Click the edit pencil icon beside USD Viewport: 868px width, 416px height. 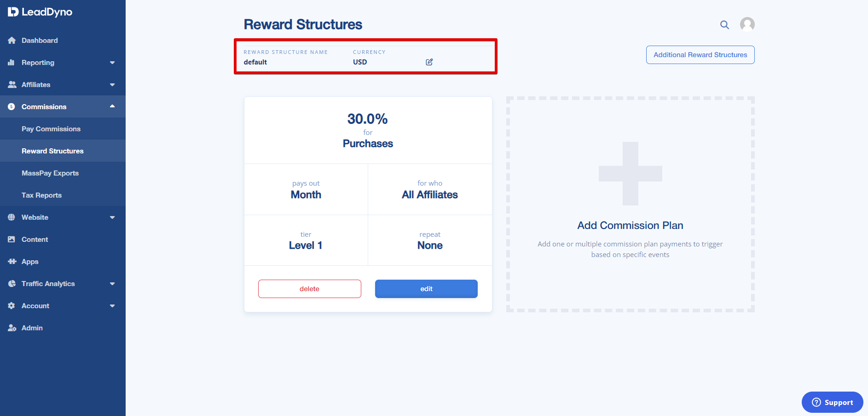click(x=429, y=62)
